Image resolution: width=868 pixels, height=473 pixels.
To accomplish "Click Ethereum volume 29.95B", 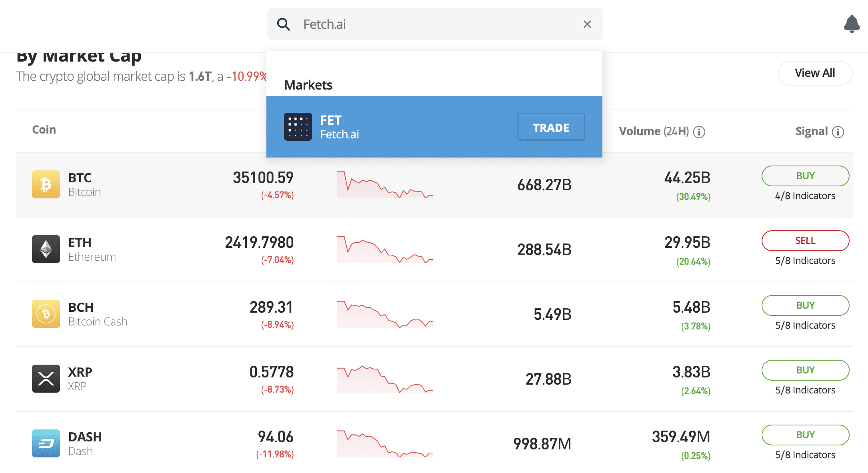I will coord(687,243).
